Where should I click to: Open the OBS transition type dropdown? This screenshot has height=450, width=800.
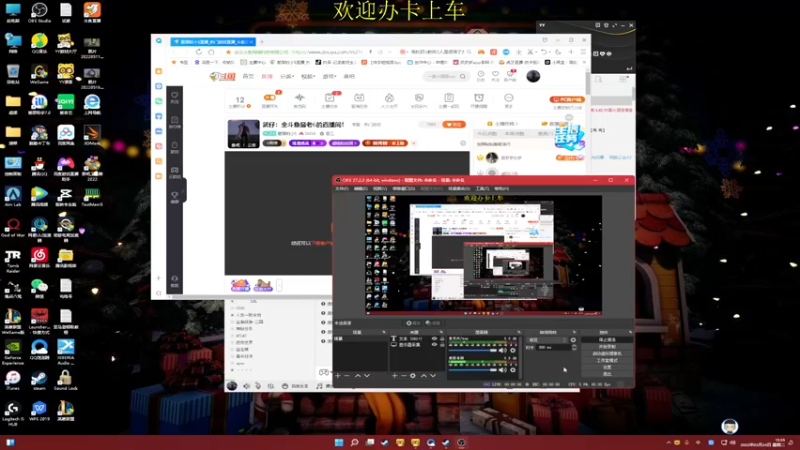547,340
